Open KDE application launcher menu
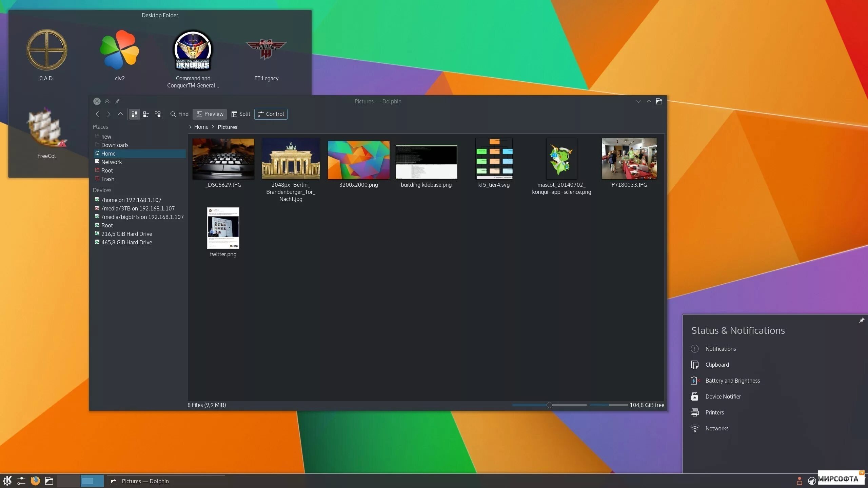The height and width of the screenshot is (488, 868). [7, 481]
